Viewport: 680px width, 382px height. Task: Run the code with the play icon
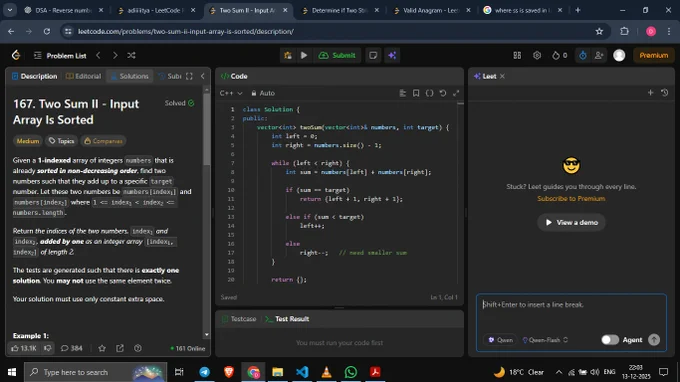point(304,55)
